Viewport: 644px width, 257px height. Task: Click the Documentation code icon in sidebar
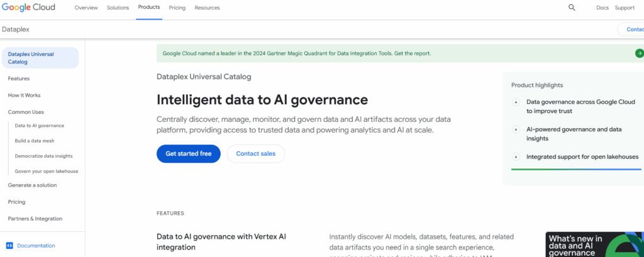click(x=9, y=246)
